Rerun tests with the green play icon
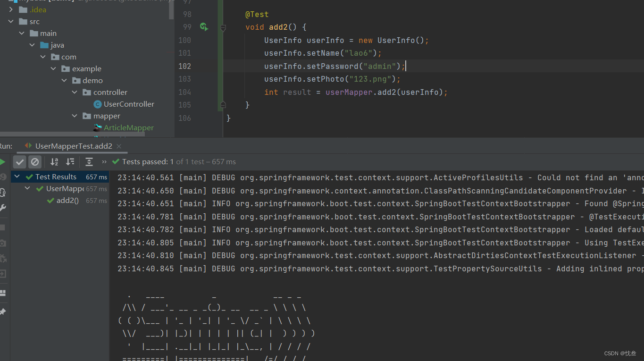The height and width of the screenshot is (361, 644). point(3,162)
